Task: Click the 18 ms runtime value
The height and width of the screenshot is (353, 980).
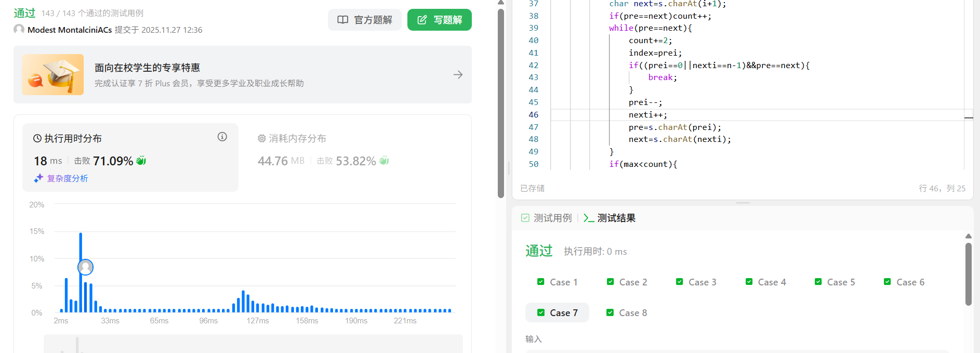Action: point(48,161)
